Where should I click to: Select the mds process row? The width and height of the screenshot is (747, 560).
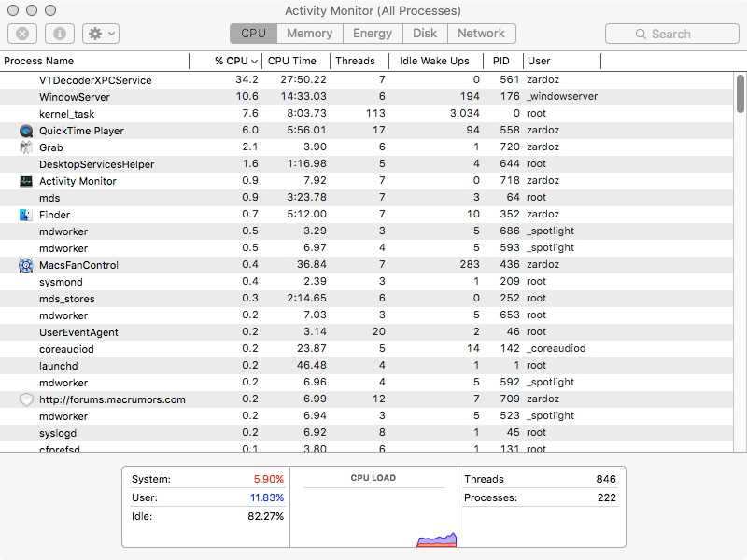pos(366,198)
